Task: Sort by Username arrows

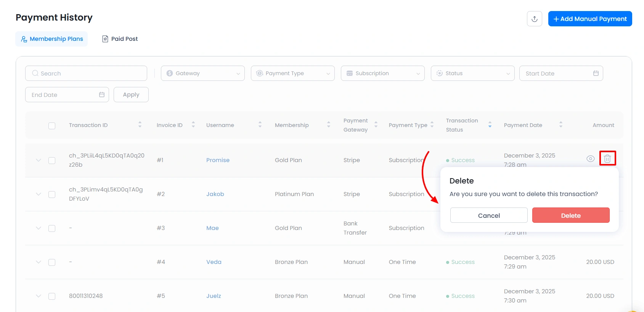Action: point(260,125)
